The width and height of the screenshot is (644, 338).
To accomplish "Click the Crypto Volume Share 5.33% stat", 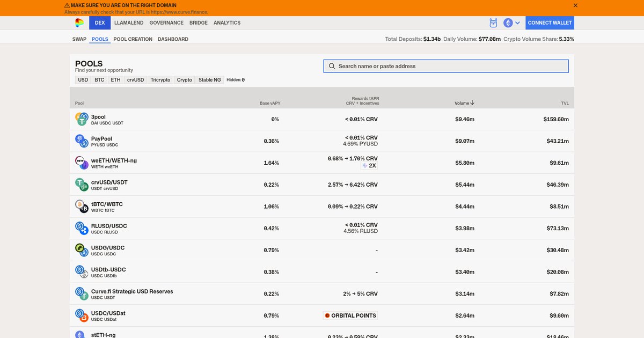I will coord(539,39).
